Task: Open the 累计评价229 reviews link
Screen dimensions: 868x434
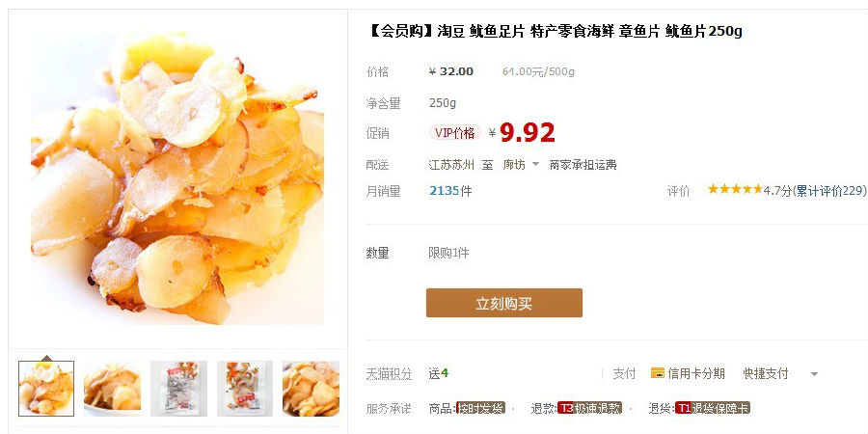Action: point(828,191)
